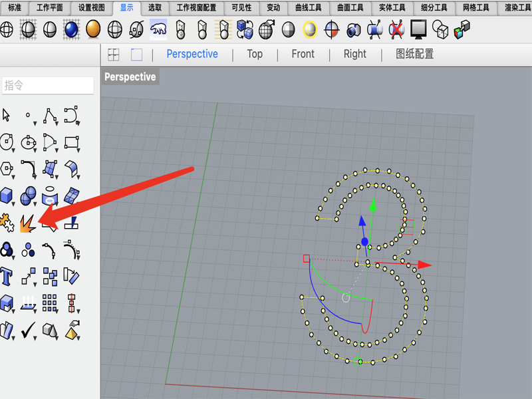Switch to the Front viewport tab

[x=303, y=54]
